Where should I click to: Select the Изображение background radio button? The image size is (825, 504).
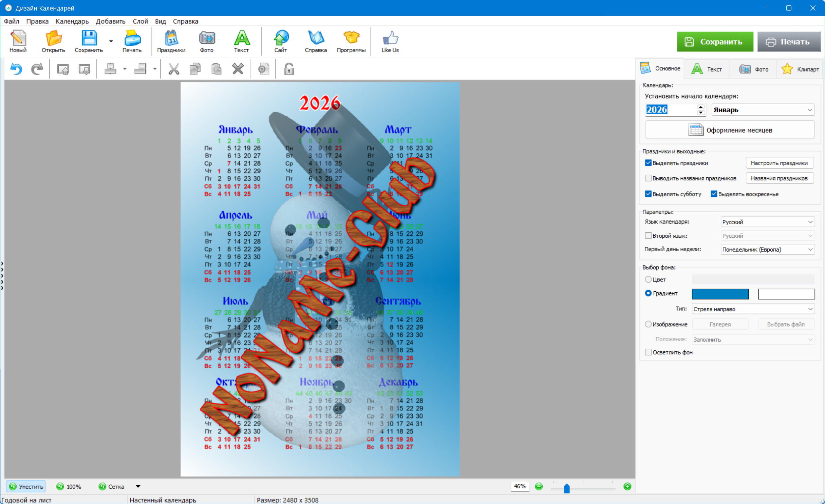point(648,324)
